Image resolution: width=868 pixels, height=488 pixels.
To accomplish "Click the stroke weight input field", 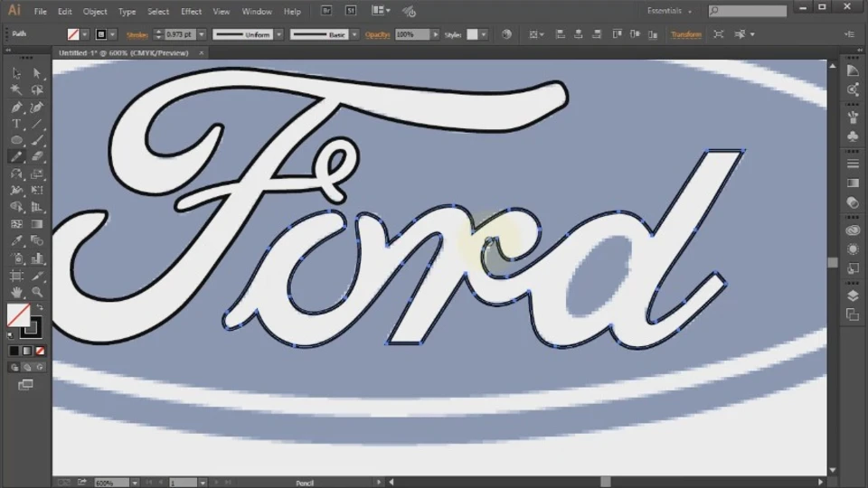I will click(x=179, y=34).
